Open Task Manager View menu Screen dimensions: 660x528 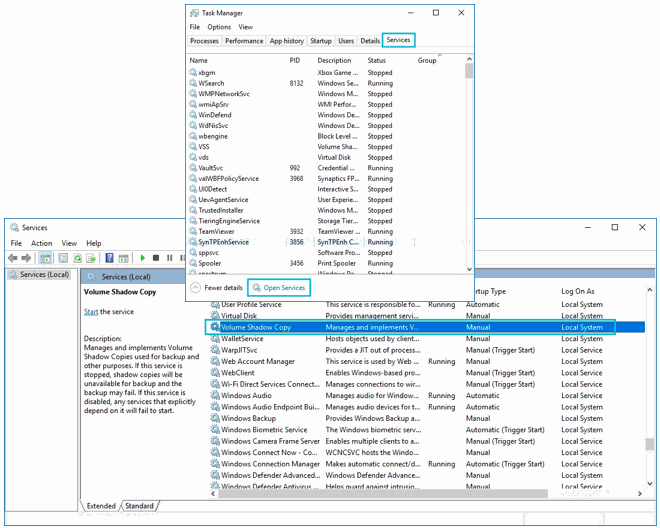click(x=245, y=27)
